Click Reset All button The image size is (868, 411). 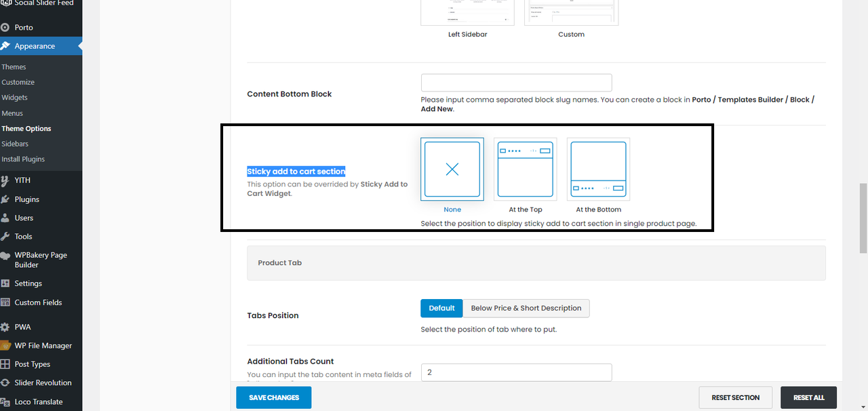coord(809,397)
